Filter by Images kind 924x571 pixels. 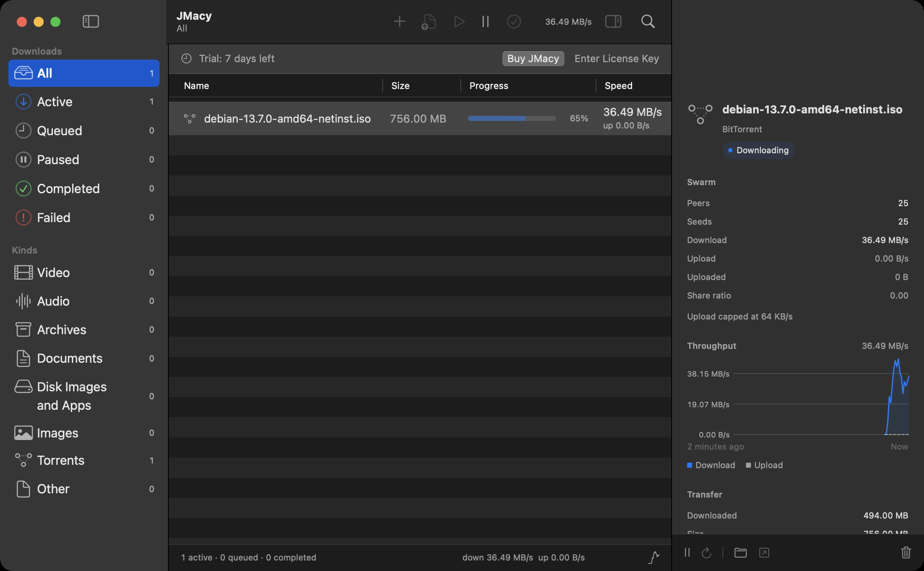pyautogui.click(x=84, y=433)
